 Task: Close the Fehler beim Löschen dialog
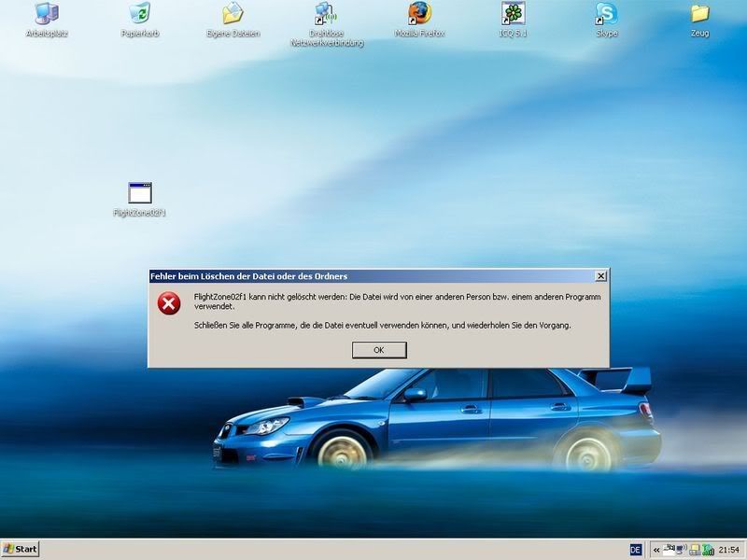point(601,276)
